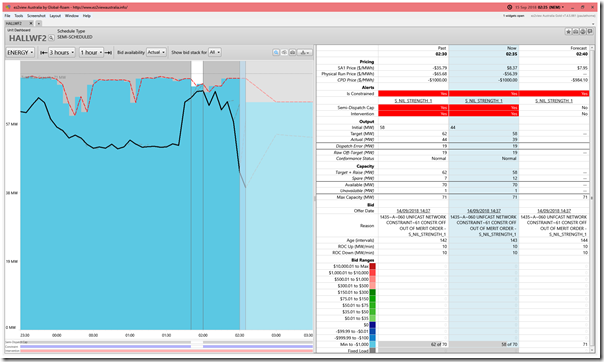Click the third icon in the chart toolbar group
This screenshot has width=604, height=362.
[x=292, y=52]
